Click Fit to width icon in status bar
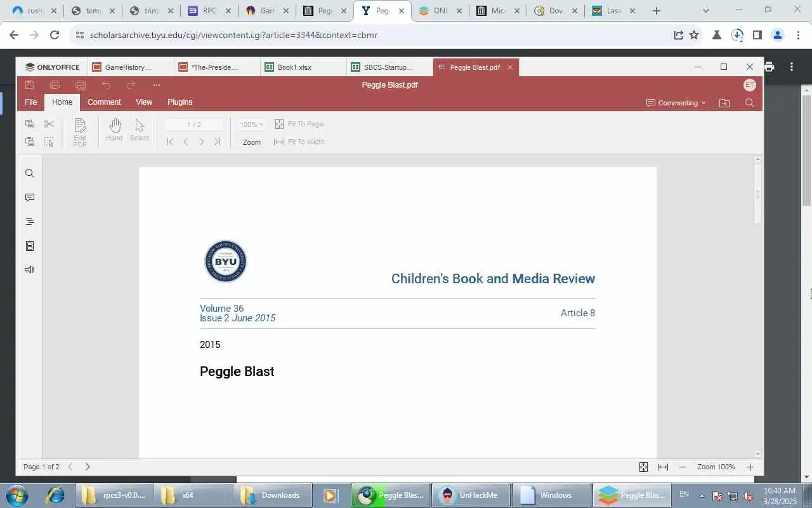The width and height of the screenshot is (812, 508). 663,467
